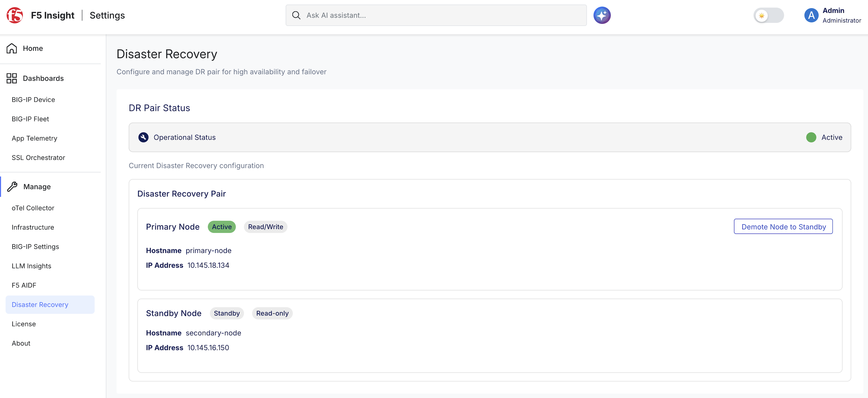Open BIG-IP Fleet dashboard
The width and height of the screenshot is (868, 398).
pos(30,119)
